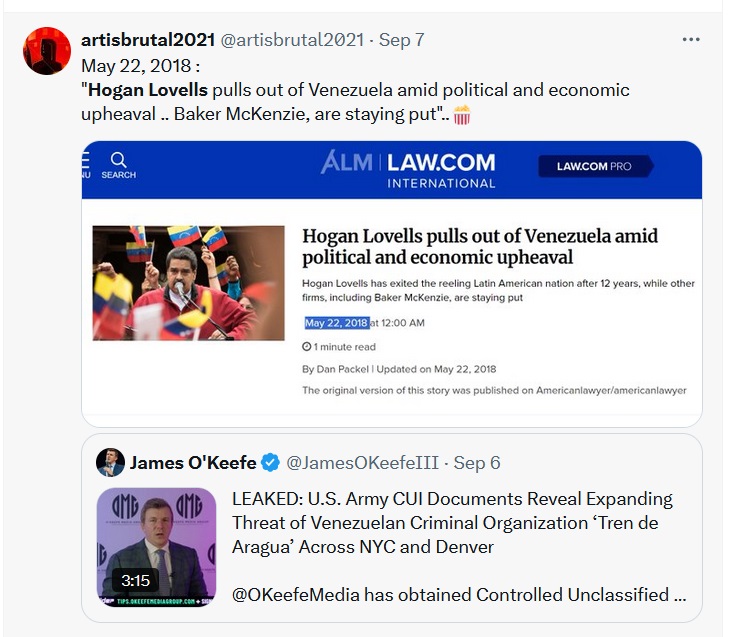Click the Sep 7 tweet timestamp
The image size is (735, 637).
coord(401,40)
